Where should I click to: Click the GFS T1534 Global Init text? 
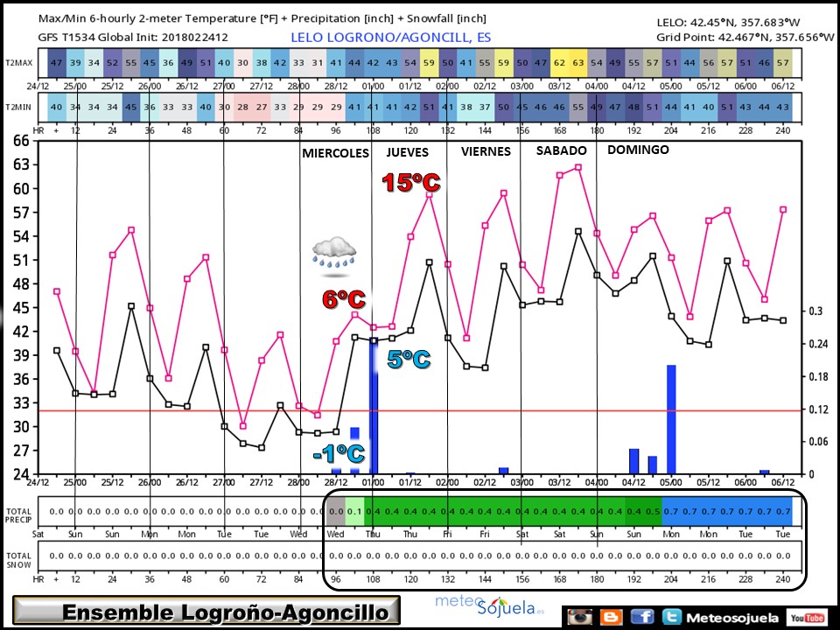click(133, 38)
